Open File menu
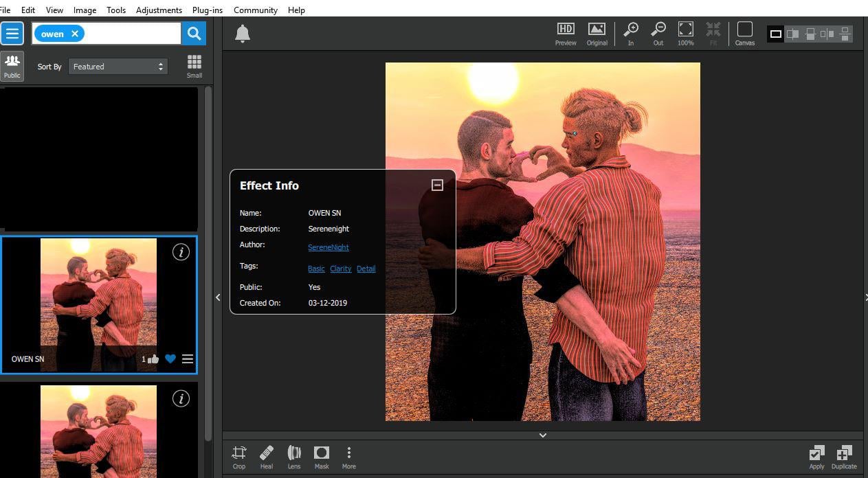The image size is (868, 478). point(5,10)
